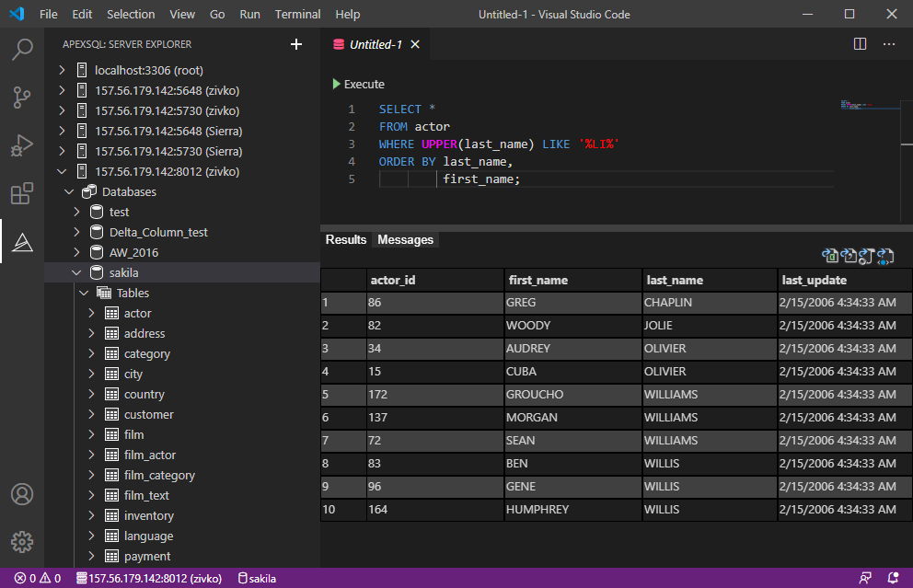The width and height of the screenshot is (913, 588).
Task: Expand the actor table in sakila
Action: tap(92, 313)
